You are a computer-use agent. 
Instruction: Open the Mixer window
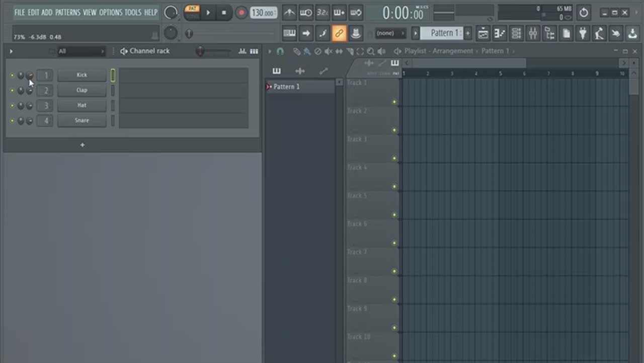tap(533, 34)
